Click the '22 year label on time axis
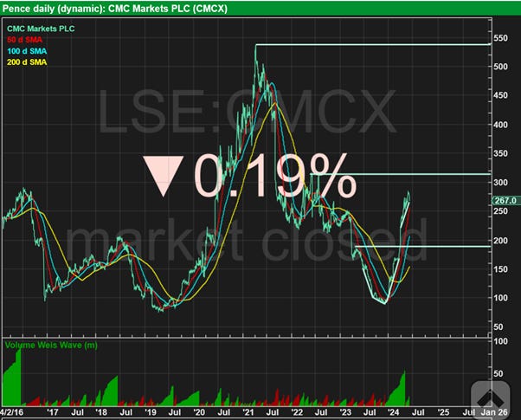The height and width of the screenshot is (420, 521). (x=297, y=412)
